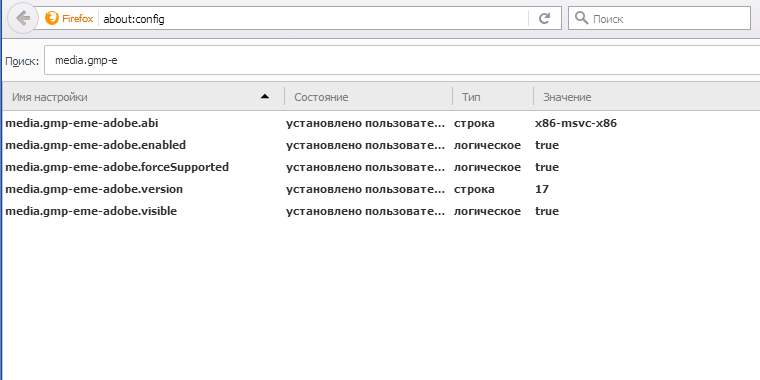Screen dimensions: 760x380
Task: Select media.gmp-eme-adobe.abi preference
Action: [81, 123]
